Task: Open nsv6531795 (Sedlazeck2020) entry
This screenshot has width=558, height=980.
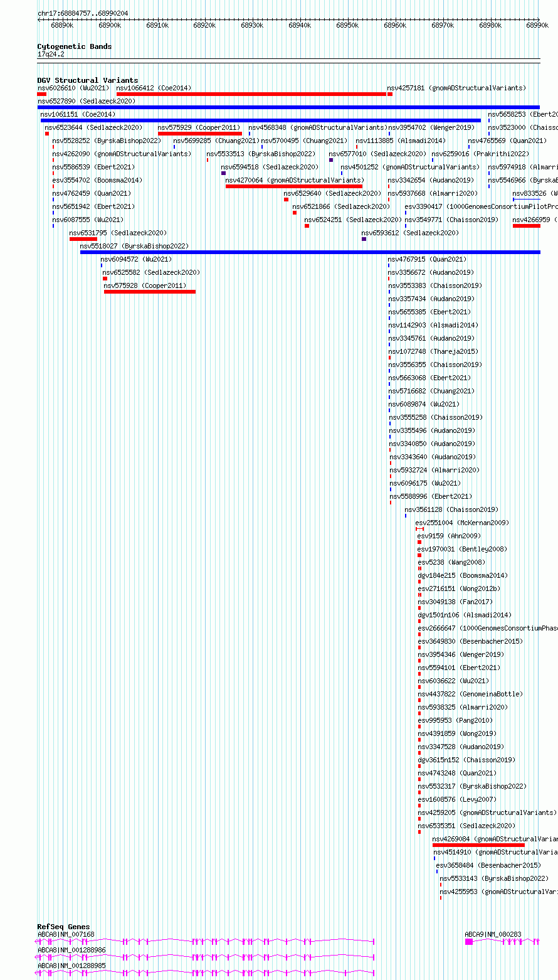Action: coord(118,233)
